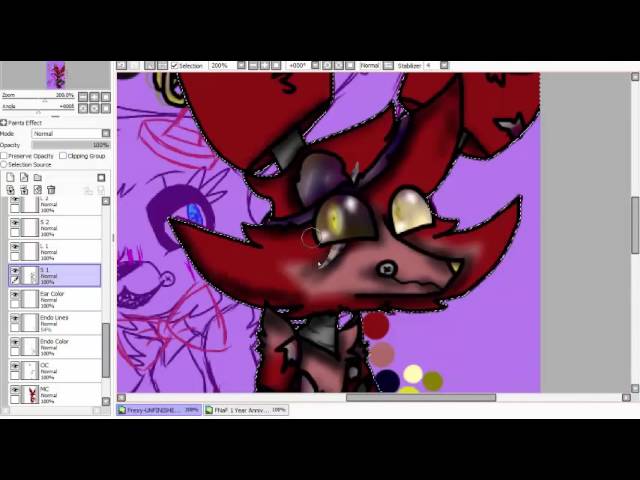
Task: Hide the MC layer
Action: click(15, 389)
